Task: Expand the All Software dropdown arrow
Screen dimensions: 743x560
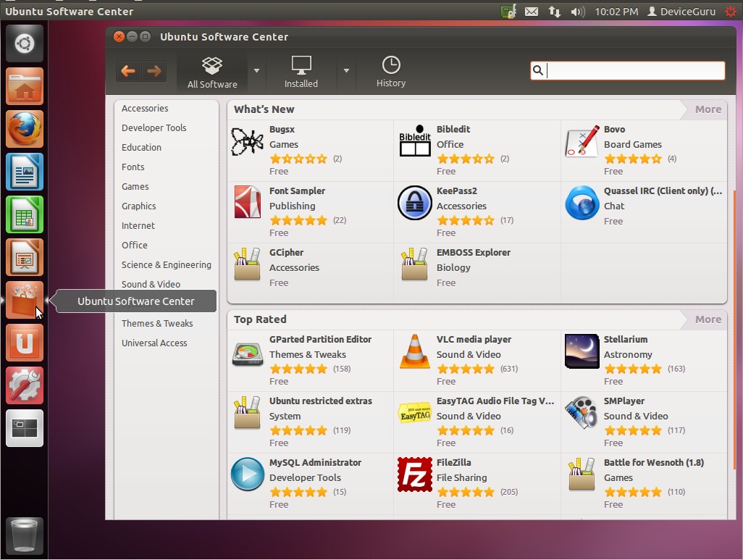Action: click(x=256, y=71)
